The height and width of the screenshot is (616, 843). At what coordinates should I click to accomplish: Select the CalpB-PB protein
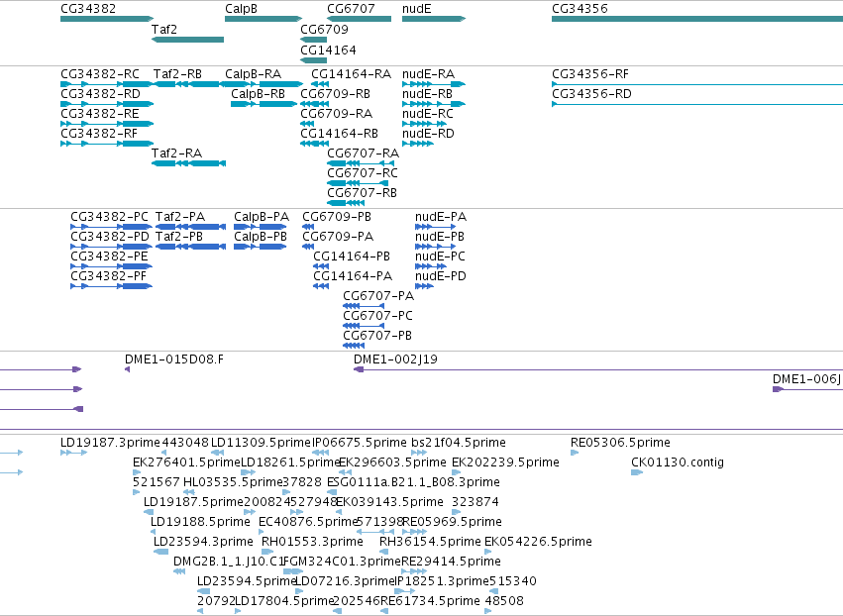tap(261, 237)
